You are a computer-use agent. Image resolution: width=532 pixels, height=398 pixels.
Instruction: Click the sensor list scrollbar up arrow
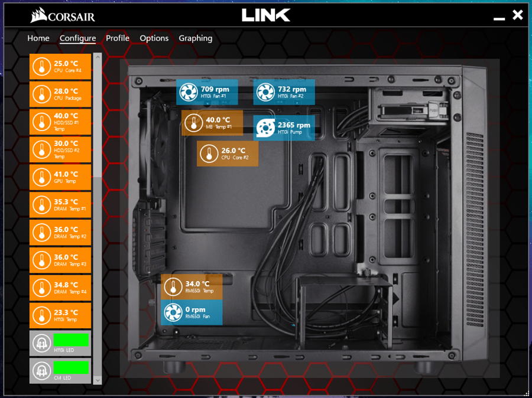[98, 57]
